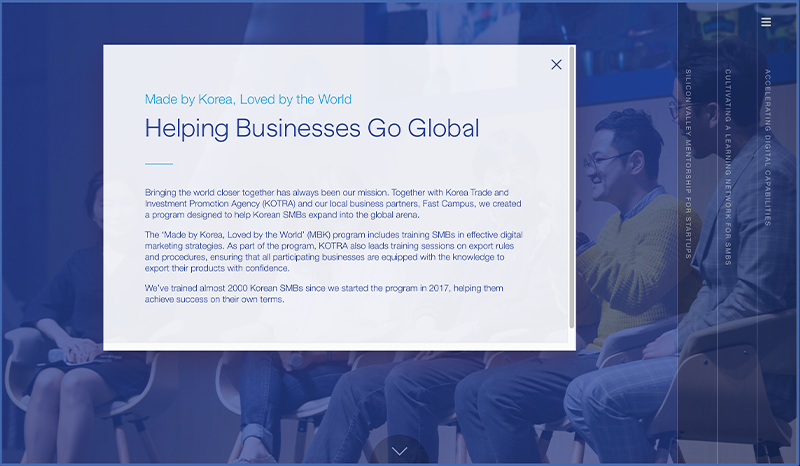
Task: Click subtitle Made by Korea, Loved by the World
Action: click(248, 99)
